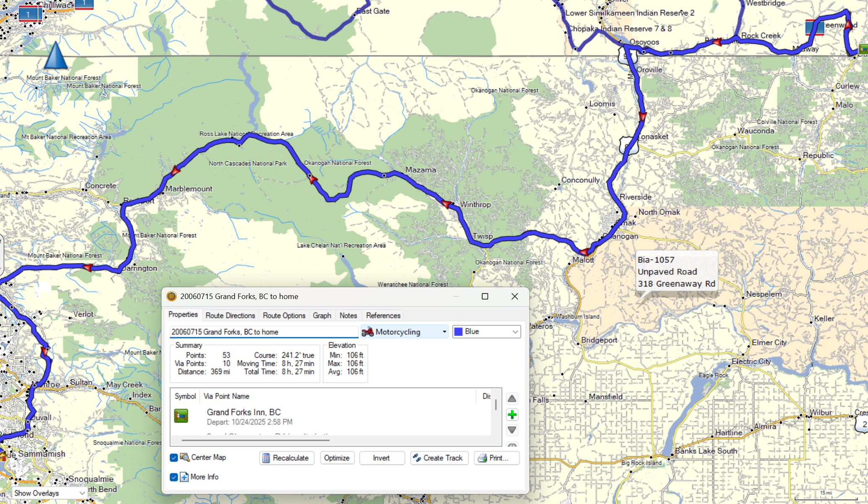Click the Invert button
This screenshot has height=504, width=868.
tap(382, 458)
